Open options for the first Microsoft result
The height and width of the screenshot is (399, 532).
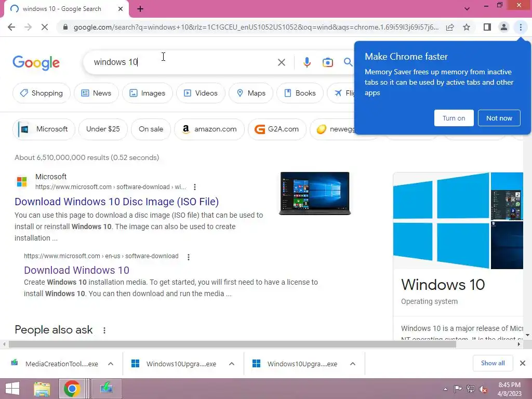[195, 187]
